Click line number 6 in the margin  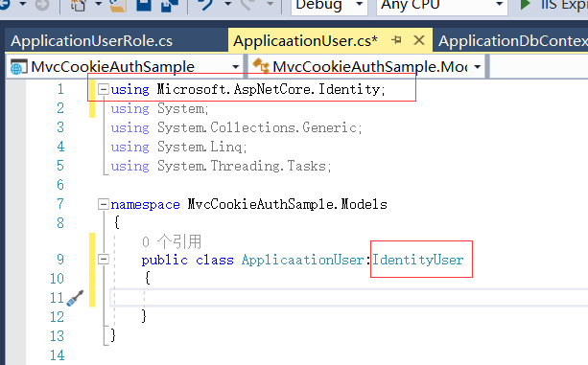pos(60,185)
